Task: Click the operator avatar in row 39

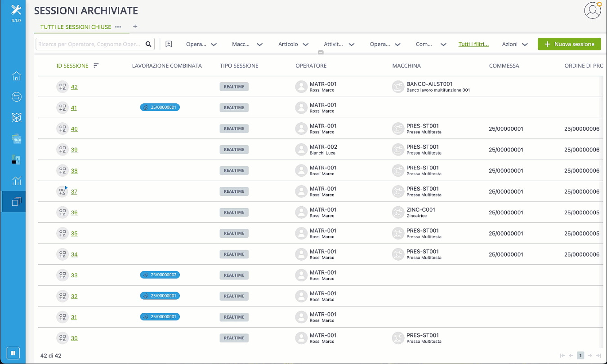Action: (x=301, y=150)
